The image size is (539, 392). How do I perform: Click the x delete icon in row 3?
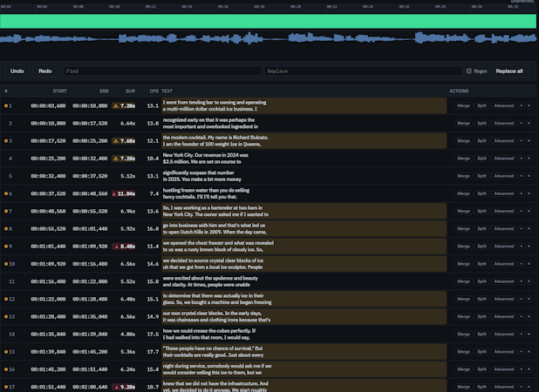coord(529,141)
